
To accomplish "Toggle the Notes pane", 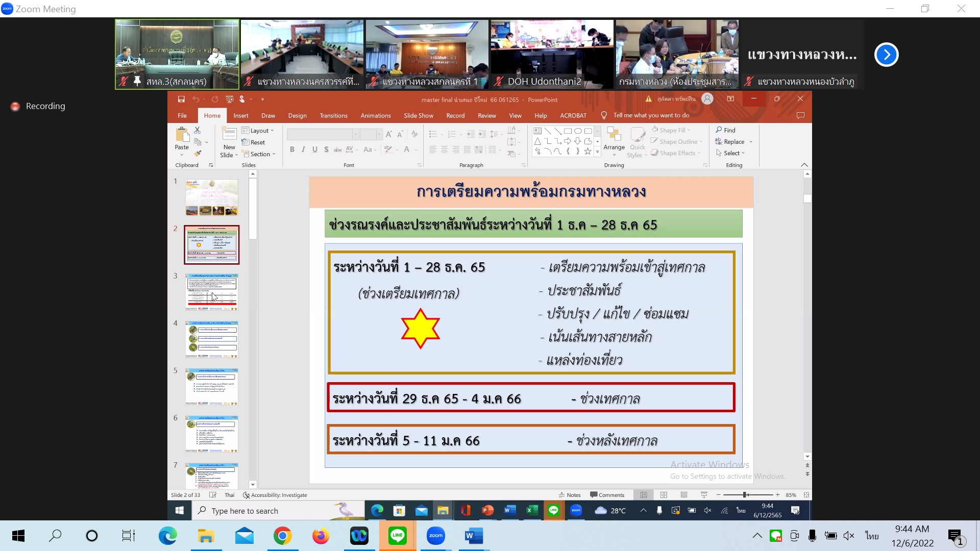I will coord(570,495).
